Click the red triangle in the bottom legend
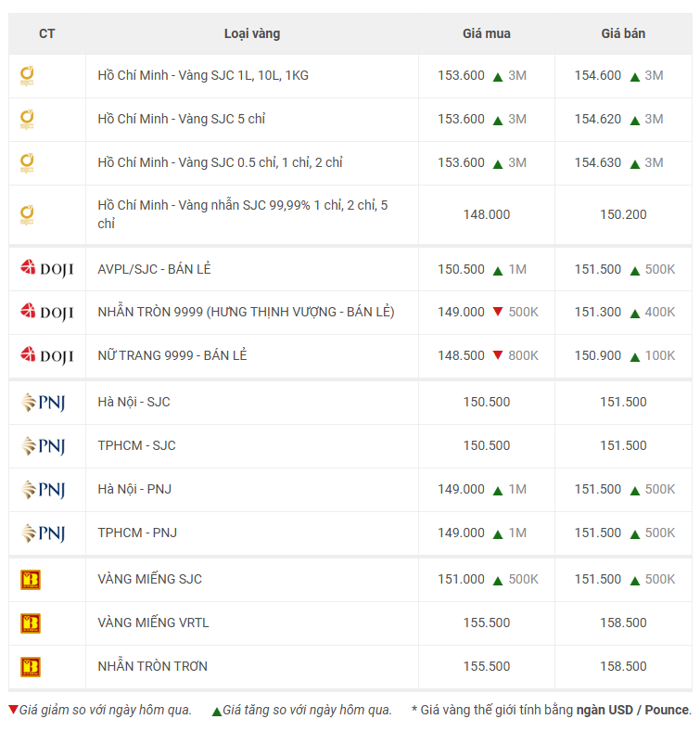Screen dimensions: 700x732 13,710
